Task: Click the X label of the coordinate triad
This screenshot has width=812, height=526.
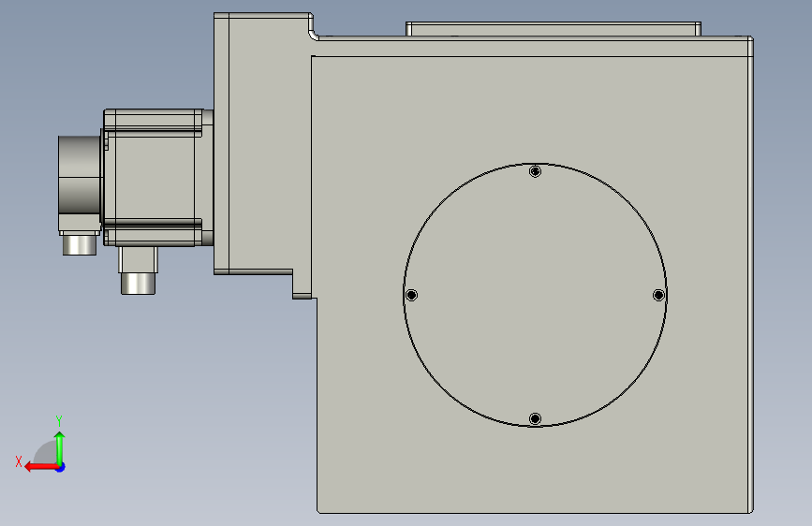Action: click(x=19, y=461)
